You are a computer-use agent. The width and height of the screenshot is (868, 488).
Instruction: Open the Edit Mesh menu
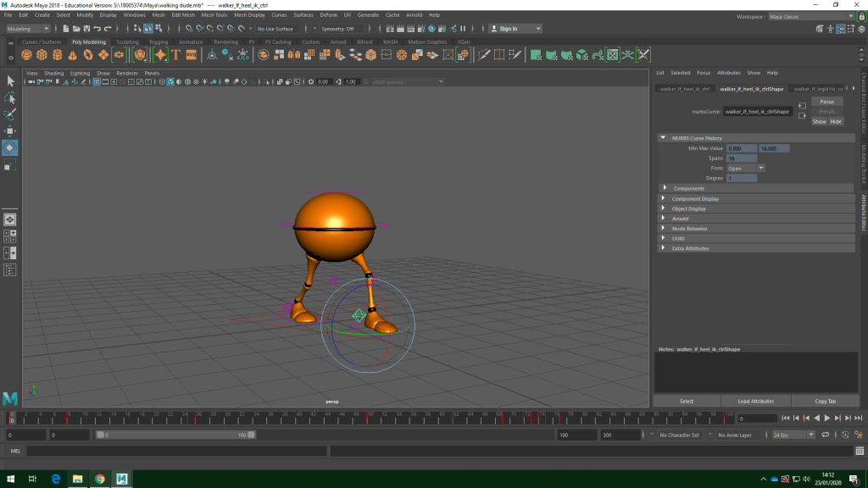click(182, 14)
